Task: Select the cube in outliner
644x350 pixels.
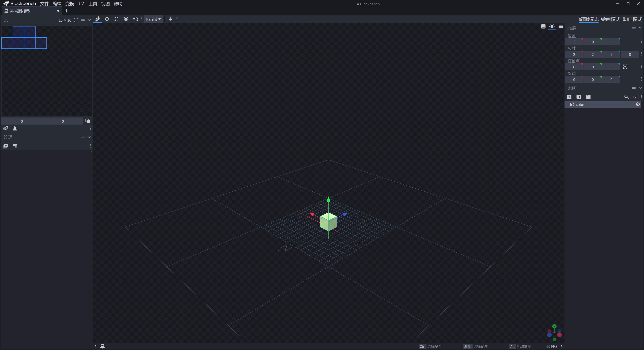Action: (x=603, y=104)
